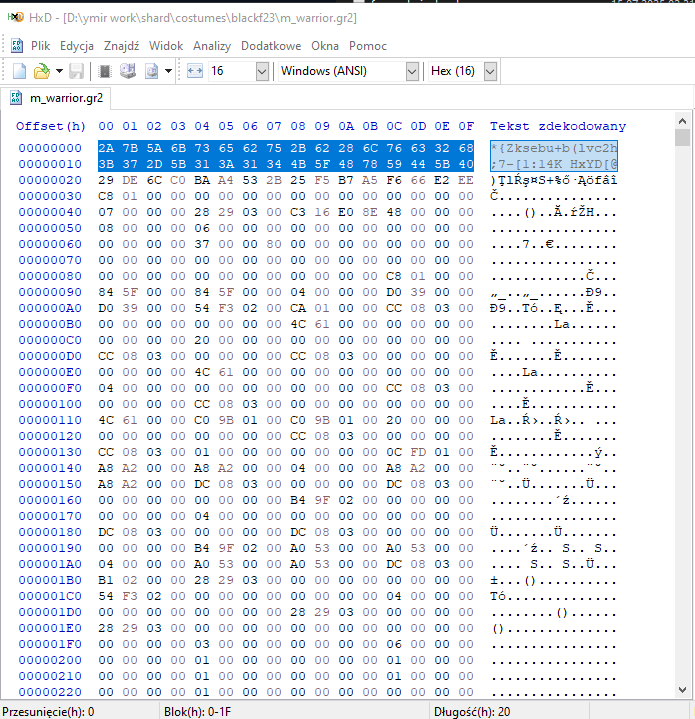Click the document icon left of Plik
695x719 pixels.
point(17,46)
